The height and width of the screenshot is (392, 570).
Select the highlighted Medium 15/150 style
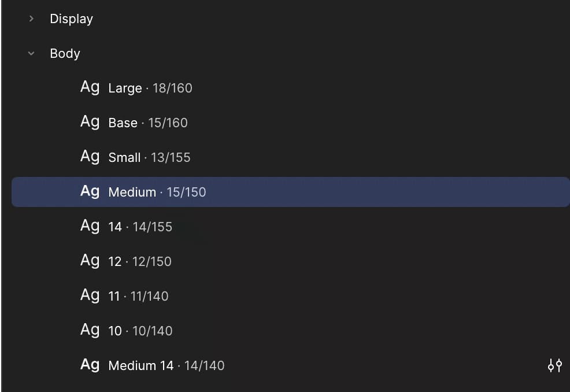click(291, 192)
